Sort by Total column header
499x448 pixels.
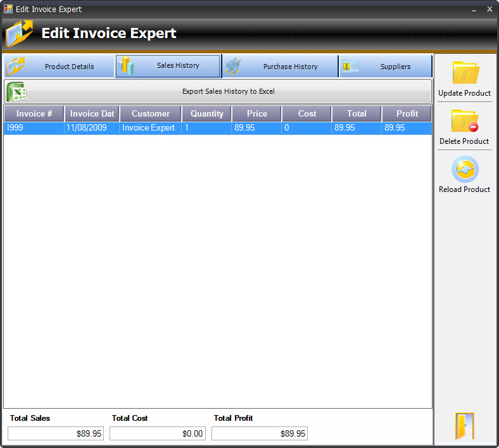tap(357, 113)
